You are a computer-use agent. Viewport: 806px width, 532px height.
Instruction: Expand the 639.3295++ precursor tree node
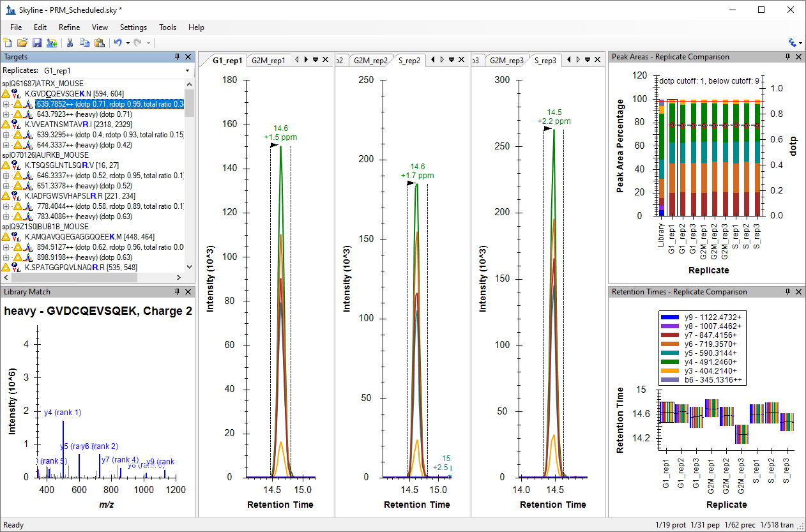(x=6, y=135)
